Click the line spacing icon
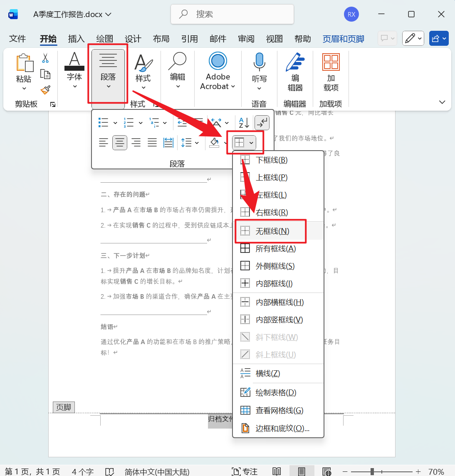 click(187, 142)
